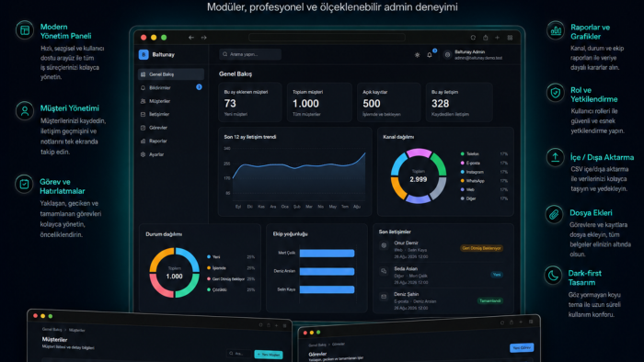Click the WhatsApp orange legend dot
This screenshot has width=644, height=362.
tap(463, 181)
